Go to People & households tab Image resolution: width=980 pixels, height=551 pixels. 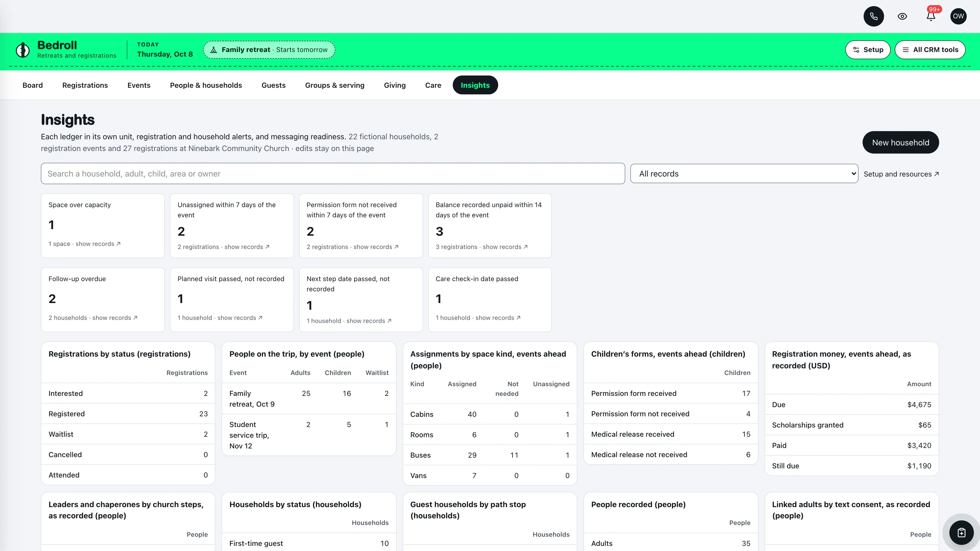point(206,85)
